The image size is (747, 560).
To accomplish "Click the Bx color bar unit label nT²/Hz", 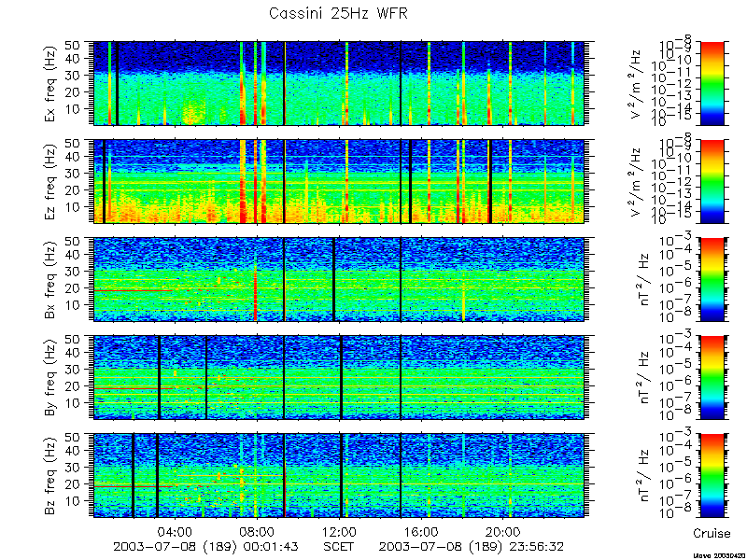I will pyautogui.click(x=643, y=280).
